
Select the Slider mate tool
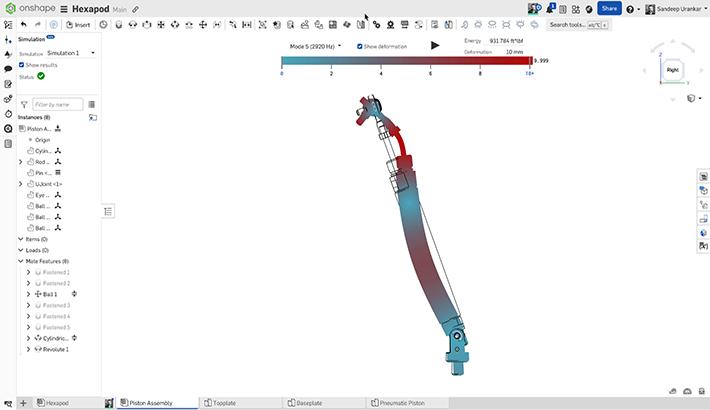[x=147, y=25]
